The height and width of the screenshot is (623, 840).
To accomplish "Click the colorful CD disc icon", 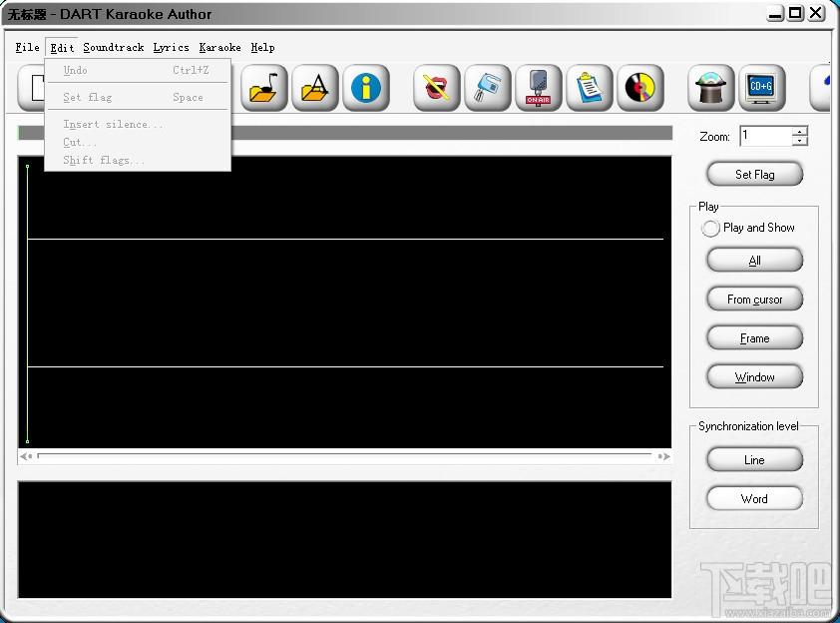I will click(640, 88).
